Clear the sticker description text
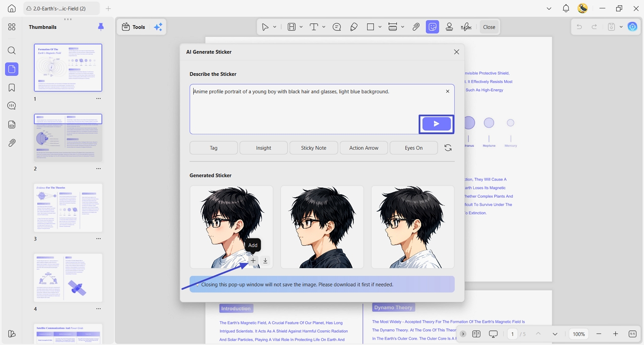The image size is (644, 345). tap(447, 92)
